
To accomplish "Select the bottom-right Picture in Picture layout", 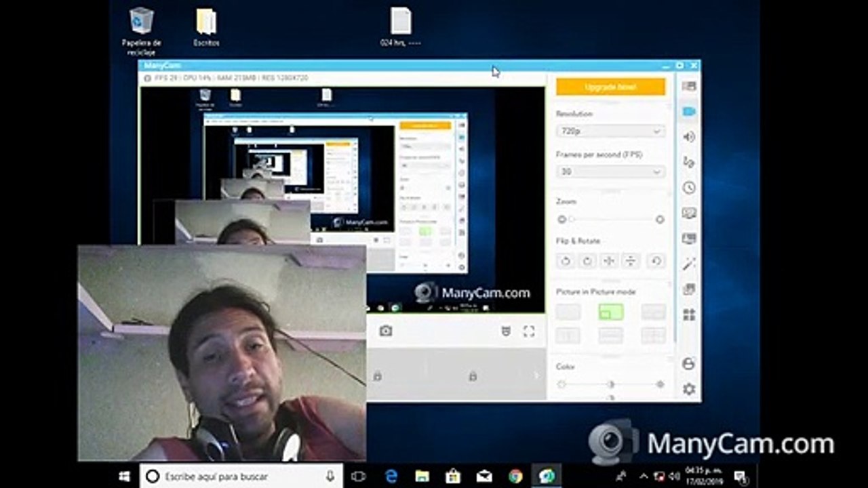I will [x=654, y=335].
